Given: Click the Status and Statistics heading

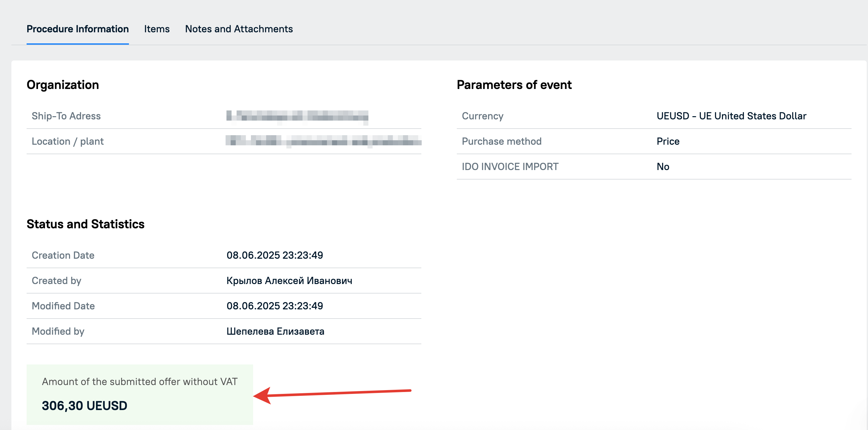Looking at the screenshot, I should [x=86, y=224].
